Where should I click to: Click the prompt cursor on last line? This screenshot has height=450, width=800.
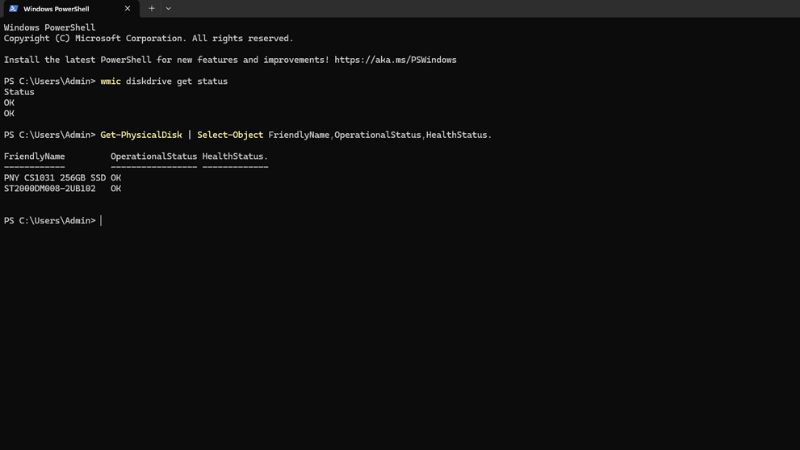pyautogui.click(x=101, y=220)
